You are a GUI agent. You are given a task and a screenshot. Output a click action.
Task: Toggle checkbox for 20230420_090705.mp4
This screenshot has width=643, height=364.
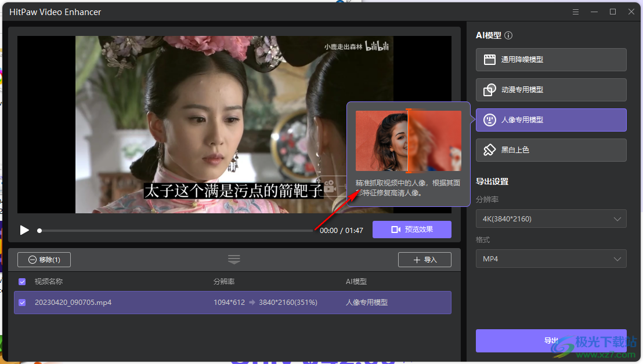[22, 303]
